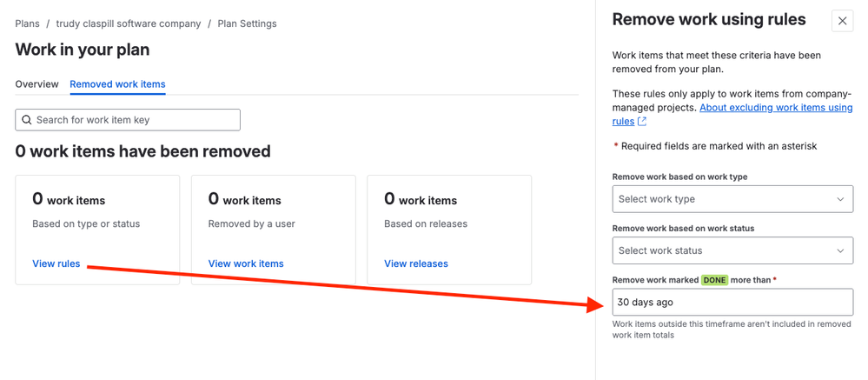Select the Removed work items tab
Viewport: 868px width, 380px height.
[x=117, y=84]
